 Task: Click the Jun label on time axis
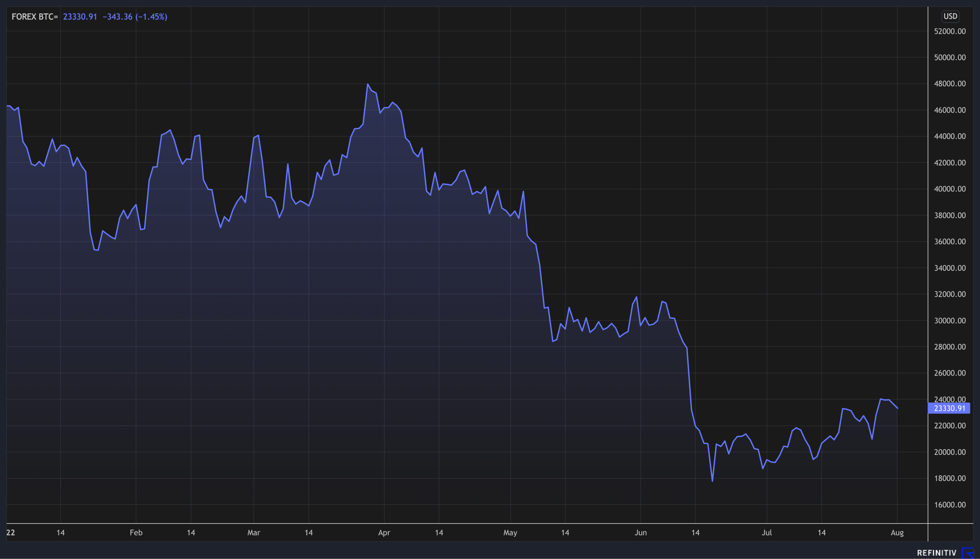pyautogui.click(x=641, y=533)
